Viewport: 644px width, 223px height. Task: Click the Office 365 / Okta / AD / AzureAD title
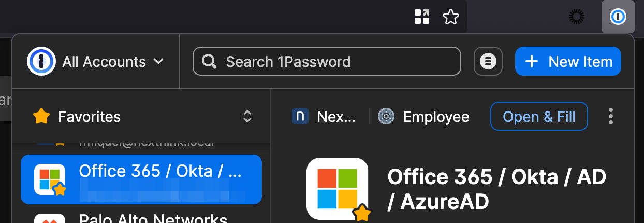pyautogui.click(x=496, y=189)
